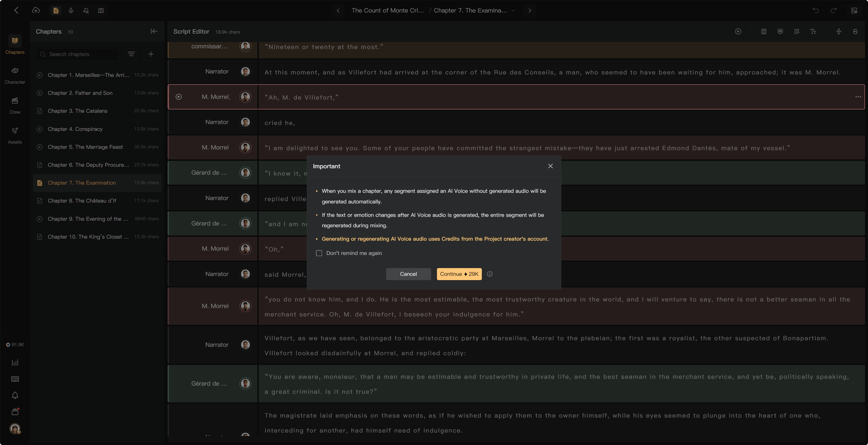Screen dimensions: 868x445
Task: Open the user profile avatar
Action: coord(15,428)
